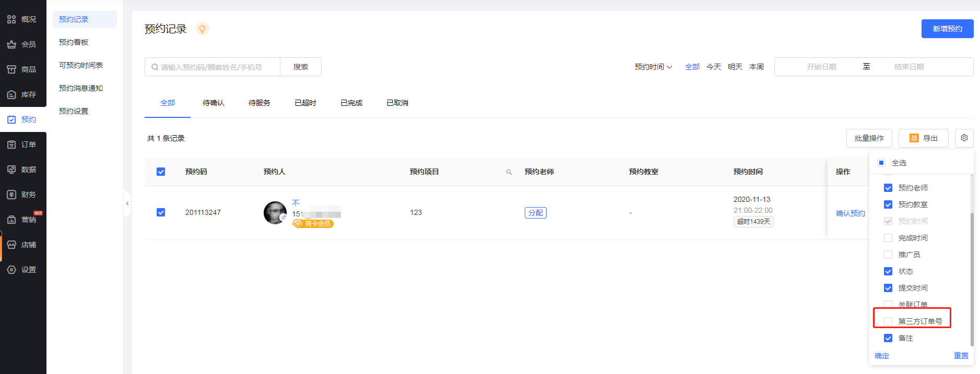
Task: Uncheck the 提交时间 column checkbox
Action: click(x=888, y=288)
